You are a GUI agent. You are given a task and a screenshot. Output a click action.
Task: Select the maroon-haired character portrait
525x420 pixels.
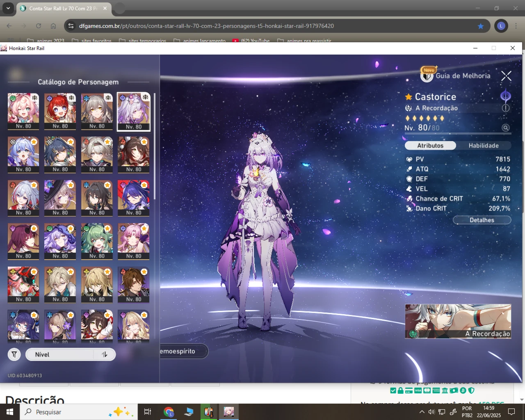pos(23,242)
